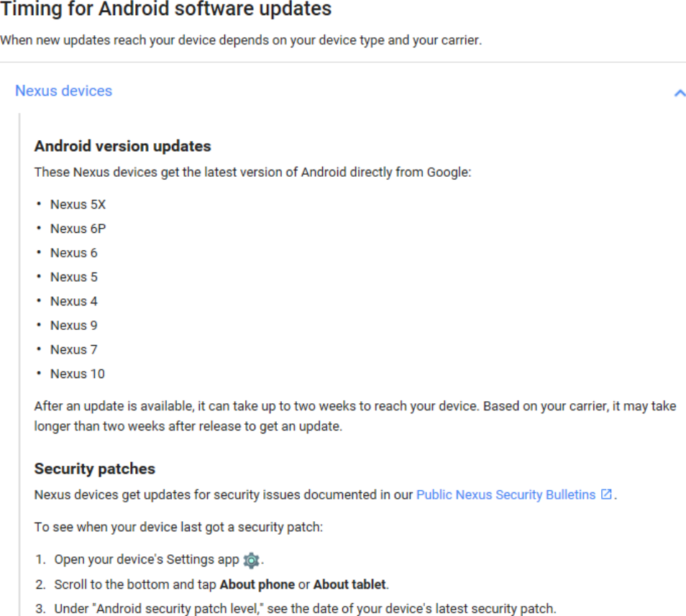Click the Nexus 4 list item
Viewport: 686px width, 616px height.
point(74,301)
